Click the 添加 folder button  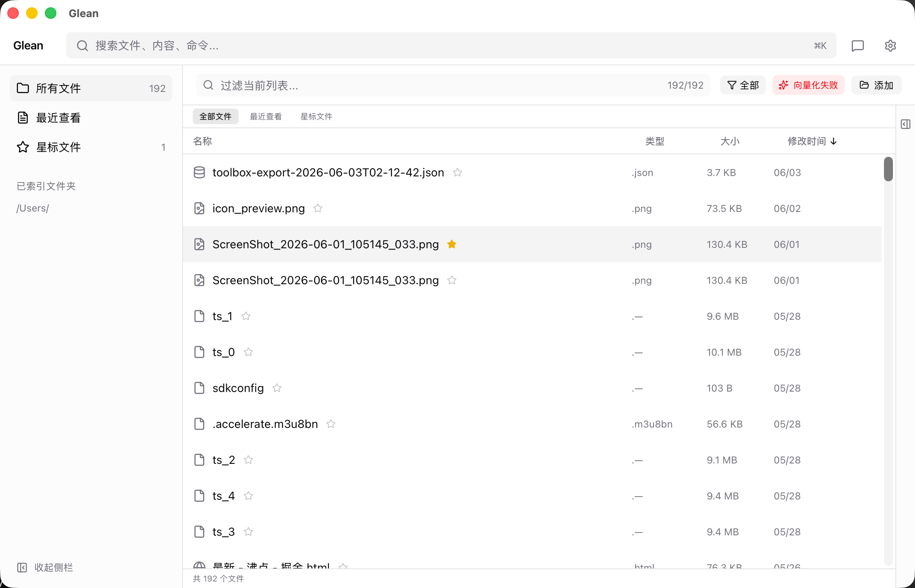pos(877,85)
